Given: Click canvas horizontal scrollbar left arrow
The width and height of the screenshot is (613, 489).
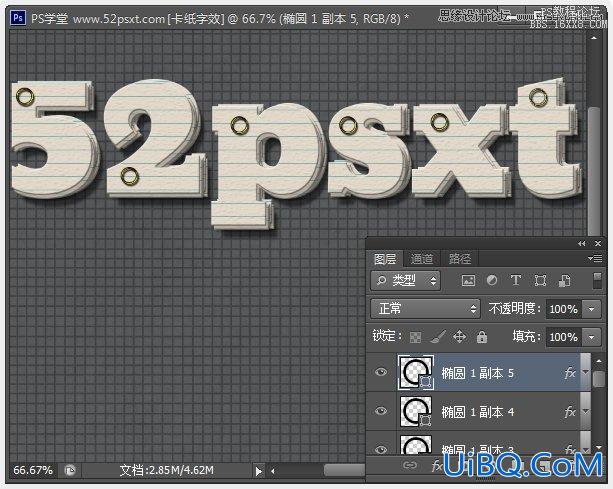Looking at the screenshot, I should click(x=273, y=471).
